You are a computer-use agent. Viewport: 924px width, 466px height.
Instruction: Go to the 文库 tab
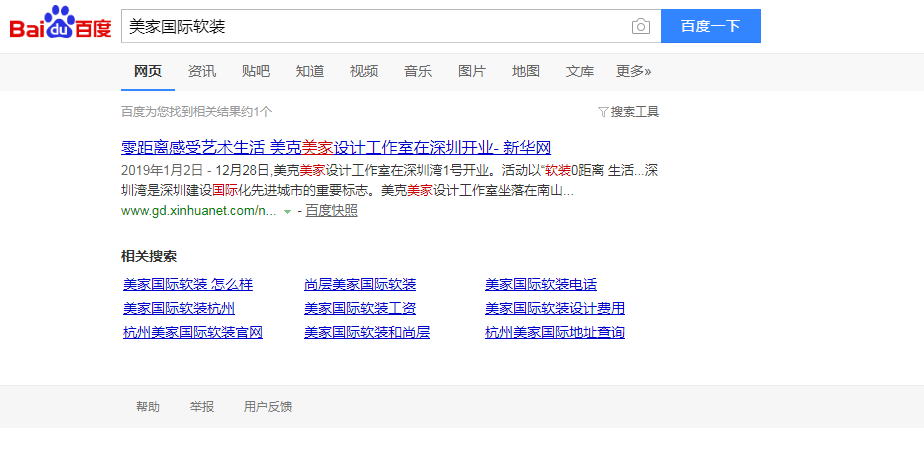[x=580, y=72]
